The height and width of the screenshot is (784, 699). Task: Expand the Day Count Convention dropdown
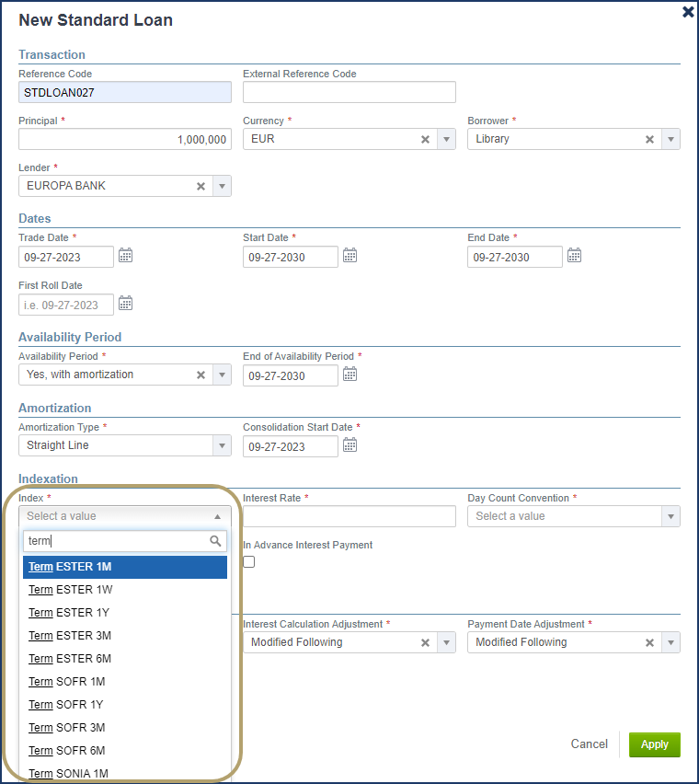(670, 516)
